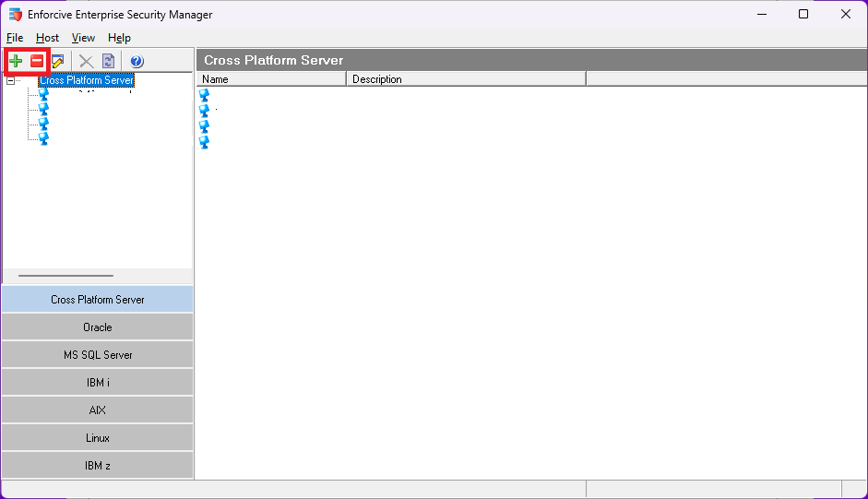This screenshot has height=499, width=868.
Task: Switch to the Oracle panel
Action: click(x=98, y=327)
